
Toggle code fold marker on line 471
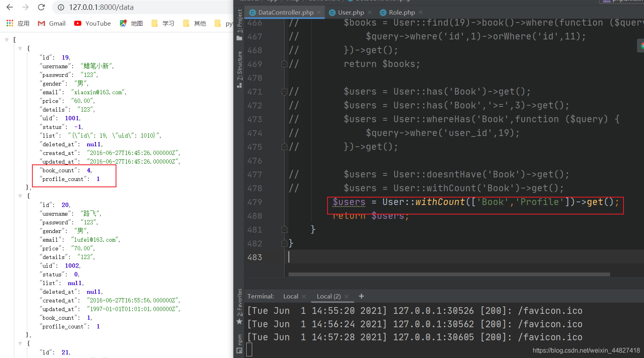[284, 91]
